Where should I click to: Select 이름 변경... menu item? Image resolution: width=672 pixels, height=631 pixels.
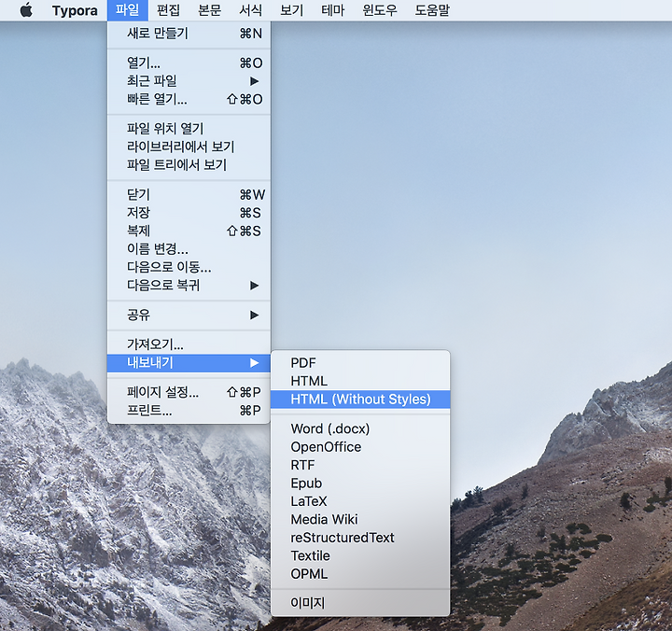click(189, 248)
